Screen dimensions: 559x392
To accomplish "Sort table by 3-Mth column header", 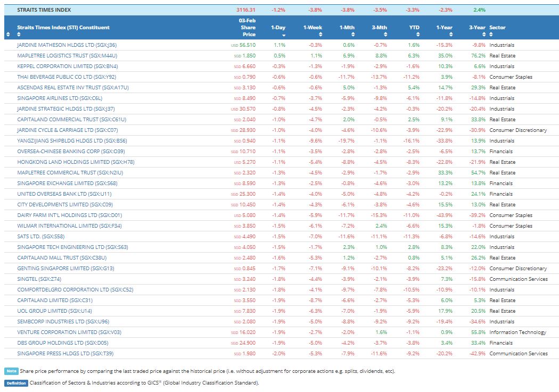I will tap(379, 28).
